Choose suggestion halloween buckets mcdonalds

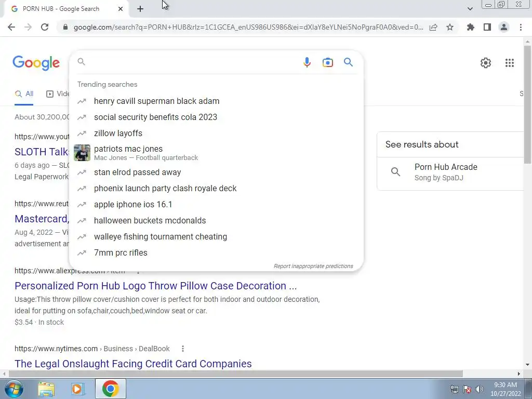pos(216,220)
